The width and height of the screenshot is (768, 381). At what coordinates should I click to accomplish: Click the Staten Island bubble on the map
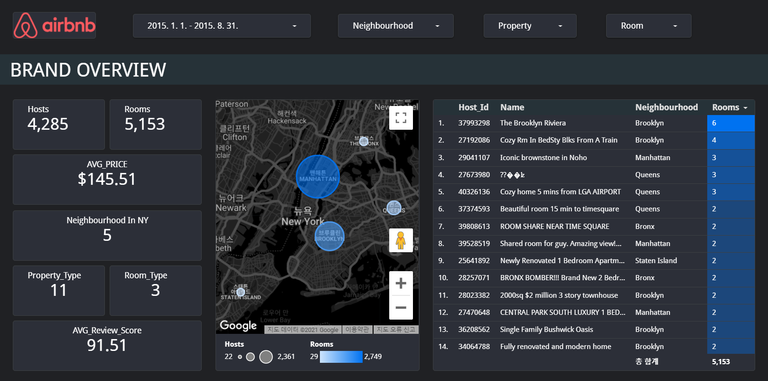coord(240,292)
